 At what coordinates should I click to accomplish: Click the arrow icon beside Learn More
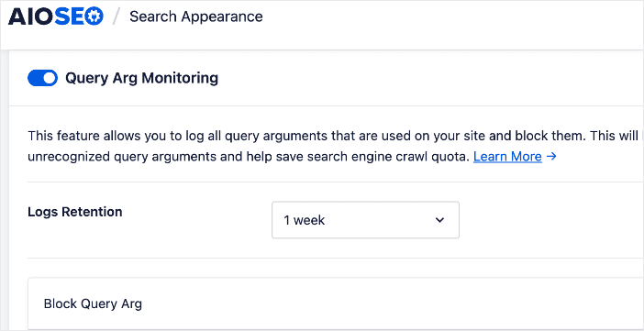click(551, 157)
